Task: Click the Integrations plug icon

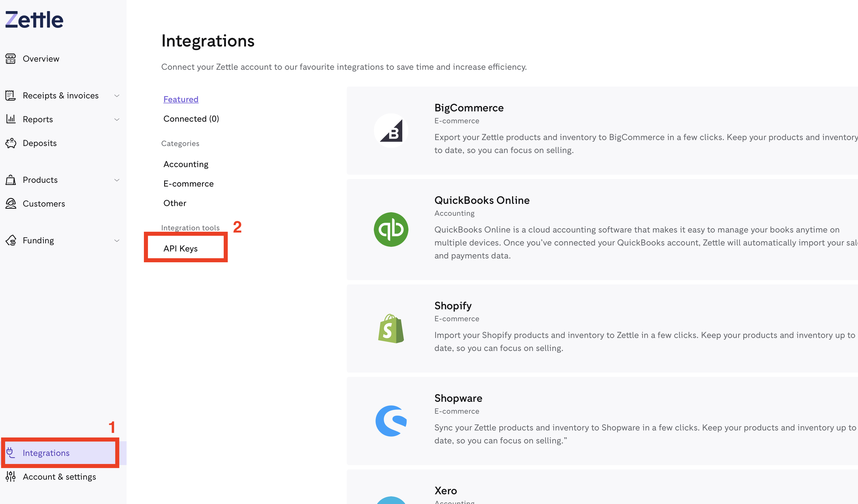Action: click(x=11, y=453)
